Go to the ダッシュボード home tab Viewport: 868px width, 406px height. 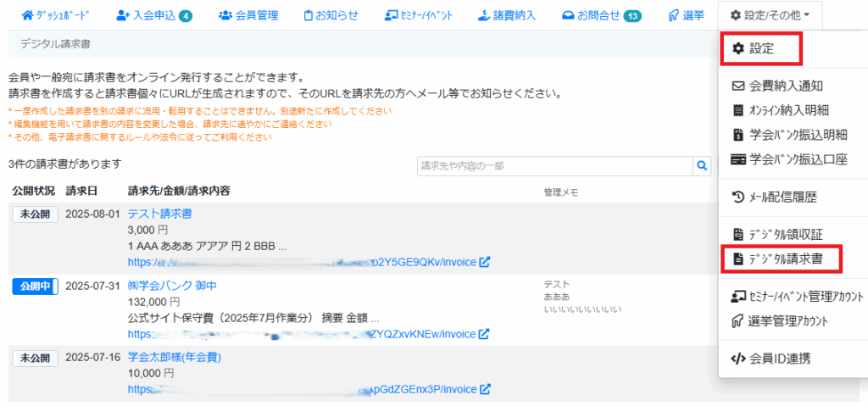click(58, 15)
